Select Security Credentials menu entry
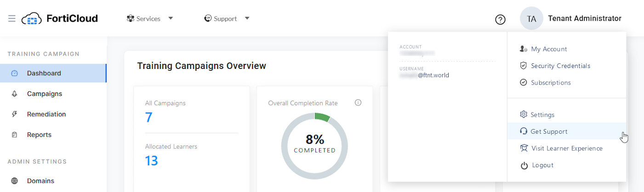 (560, 66)
